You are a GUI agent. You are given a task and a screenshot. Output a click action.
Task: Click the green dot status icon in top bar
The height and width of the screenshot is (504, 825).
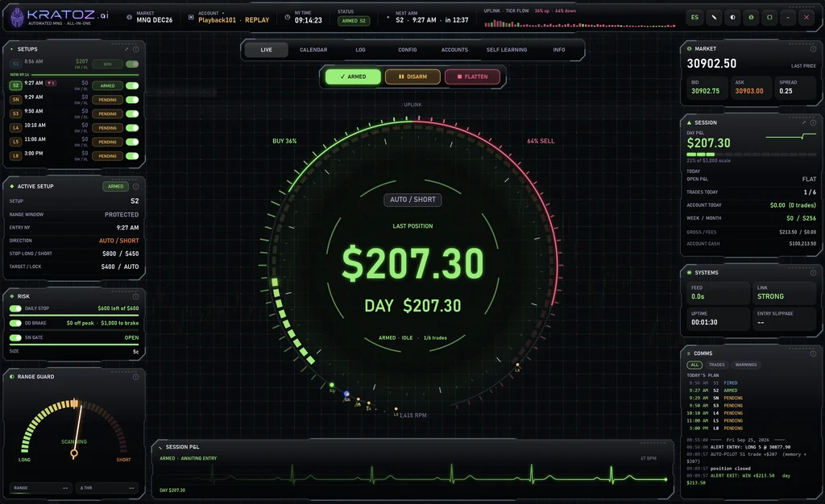tap(751, 18)
